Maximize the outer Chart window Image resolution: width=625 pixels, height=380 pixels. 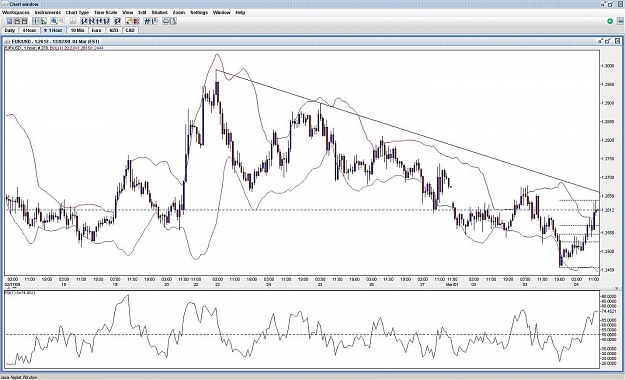coord(610,4)
